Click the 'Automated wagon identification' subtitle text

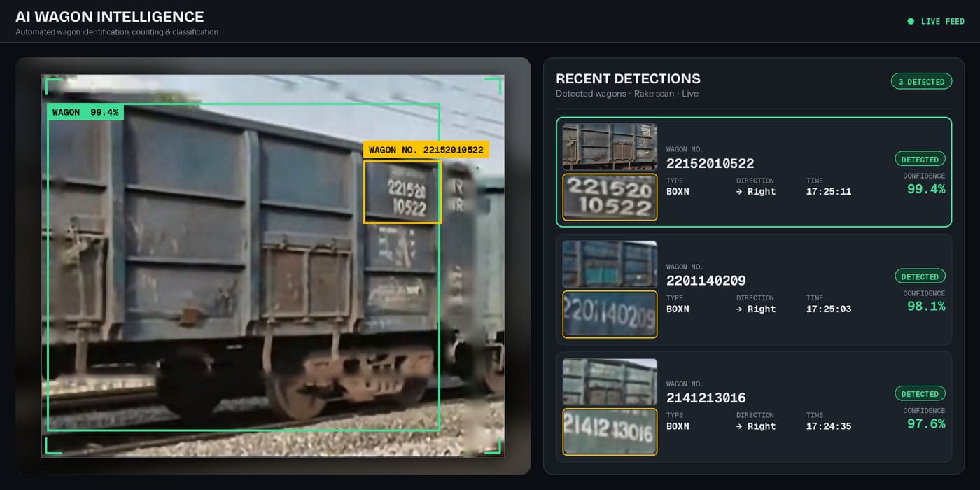(x=117, y=32)
